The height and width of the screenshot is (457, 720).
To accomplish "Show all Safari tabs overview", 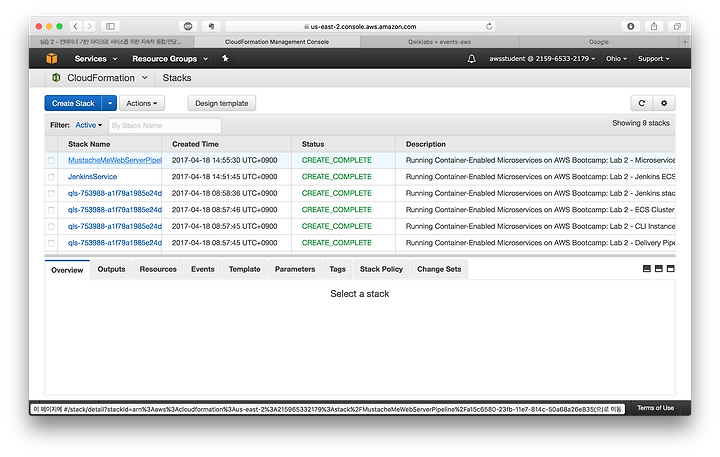I will [677, 26].
